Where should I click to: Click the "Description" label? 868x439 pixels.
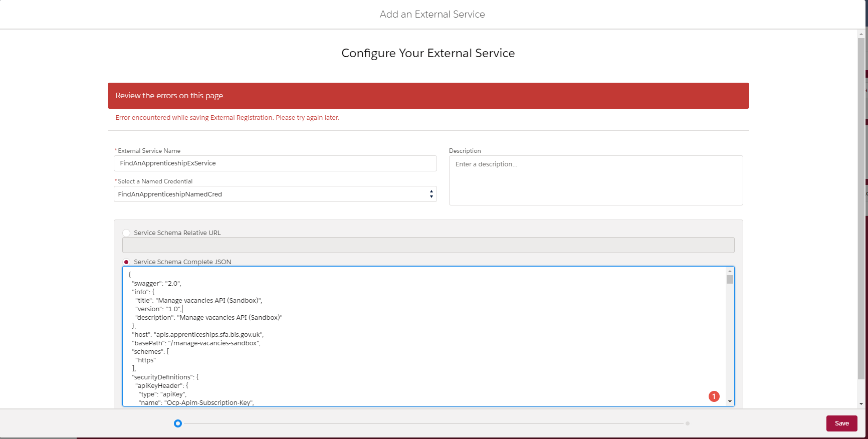point(465,151)
